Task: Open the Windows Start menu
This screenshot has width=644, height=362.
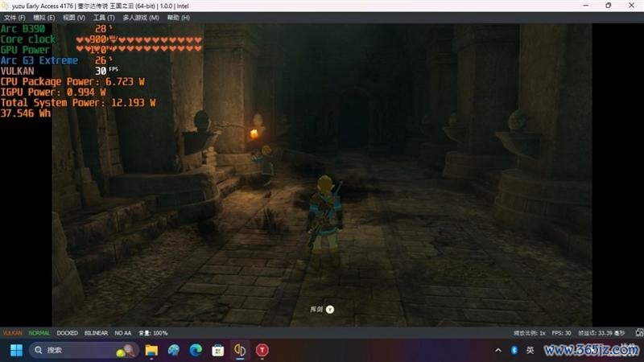Action: [16, 350]
